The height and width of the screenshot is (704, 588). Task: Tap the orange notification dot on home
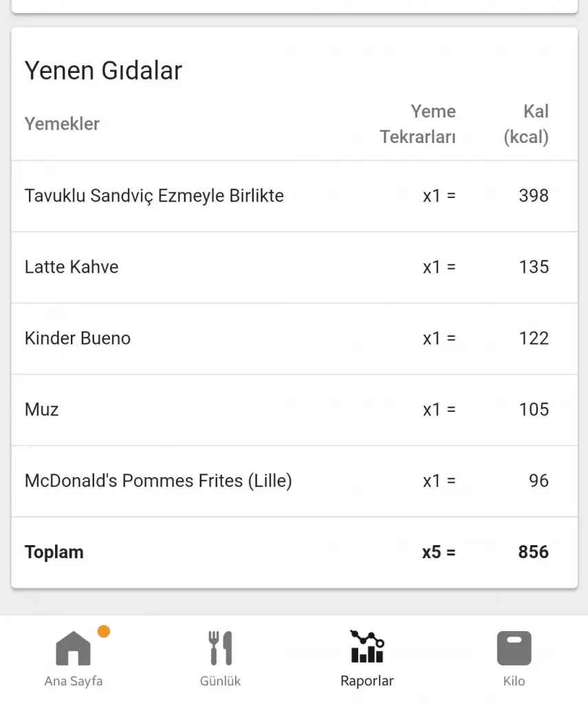[x=104, y=631]
